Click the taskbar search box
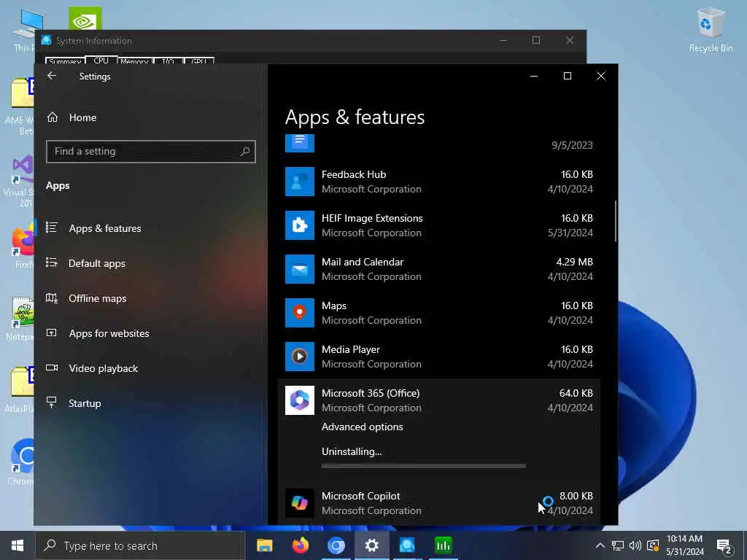The height and width of the screenshot is (560, 747). [x=141, y=545]
